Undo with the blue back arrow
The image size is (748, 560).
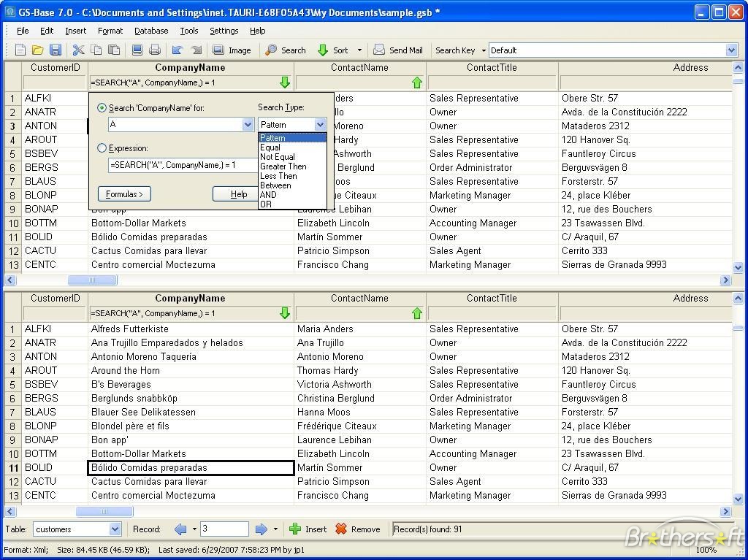pyautogui.click(x=178, y=50)
